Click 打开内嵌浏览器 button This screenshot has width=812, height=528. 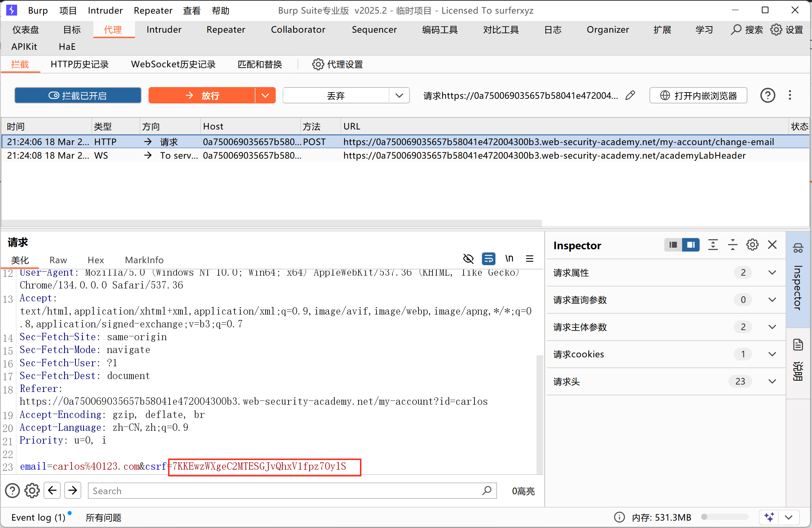[698, 95]
